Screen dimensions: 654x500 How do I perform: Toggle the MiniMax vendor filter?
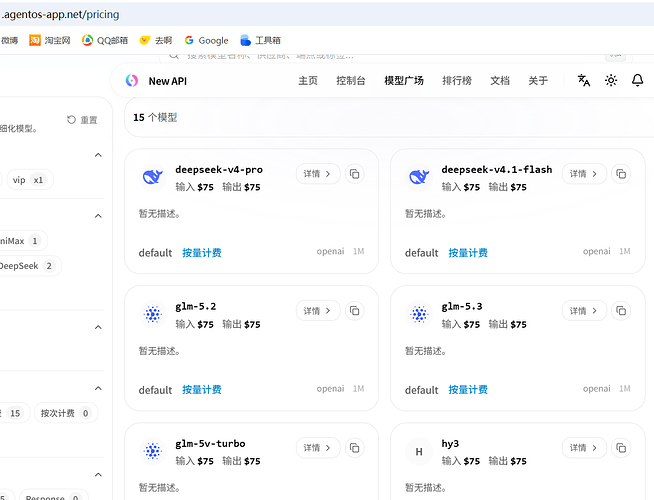(23, 241)
